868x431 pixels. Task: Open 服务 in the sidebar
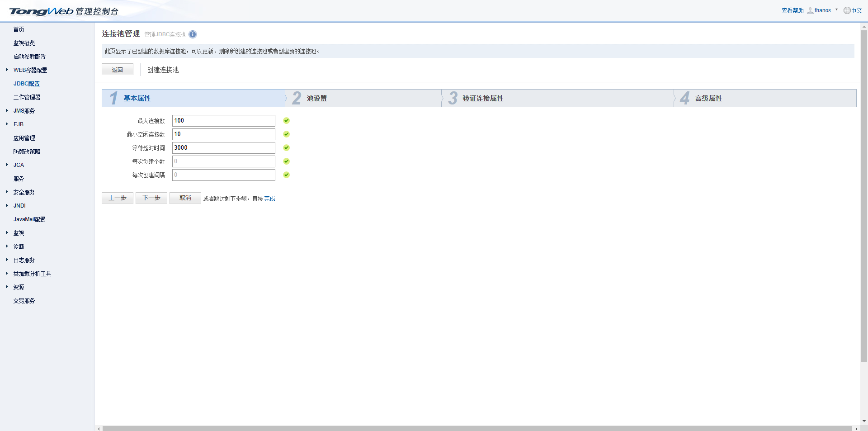point(19,179)
